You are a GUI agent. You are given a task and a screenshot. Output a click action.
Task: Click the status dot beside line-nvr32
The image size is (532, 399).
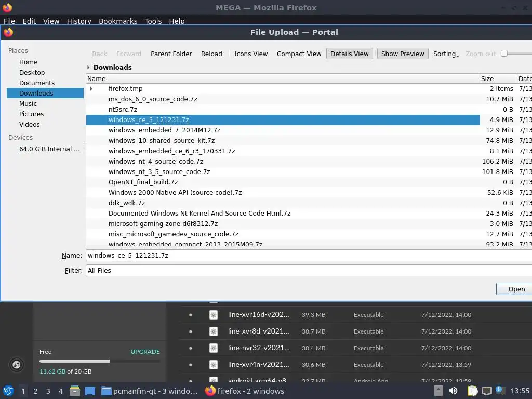tap(191, 348)
